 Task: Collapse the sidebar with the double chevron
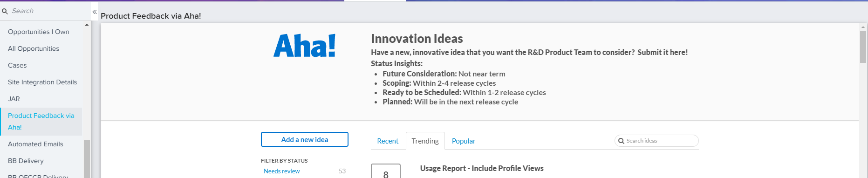click(95, 12)
